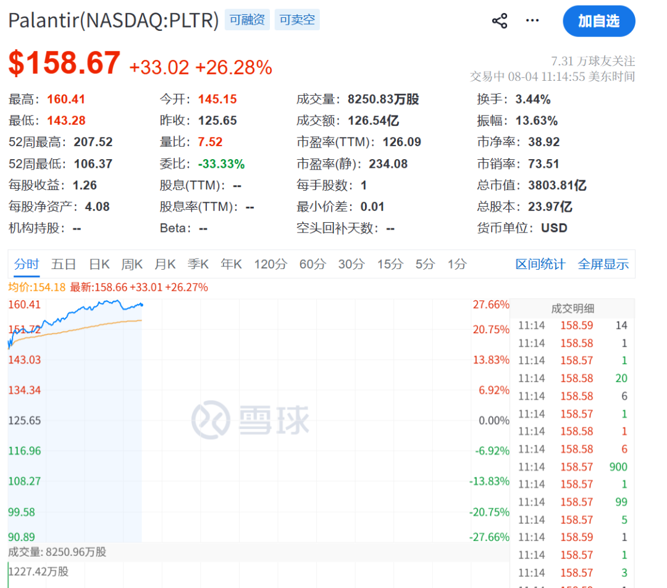This screenshot has width=667, height=588.
Task: Click the 成交明细 panel header
Action: tap(573, 308)
